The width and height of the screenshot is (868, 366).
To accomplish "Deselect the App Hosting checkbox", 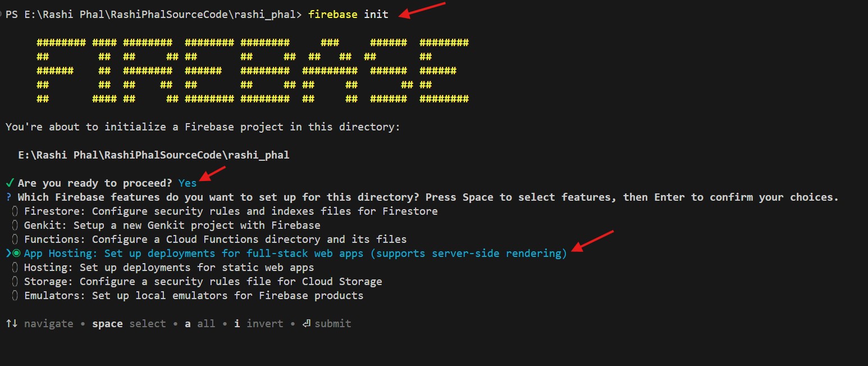I will (x=16, y=254).
